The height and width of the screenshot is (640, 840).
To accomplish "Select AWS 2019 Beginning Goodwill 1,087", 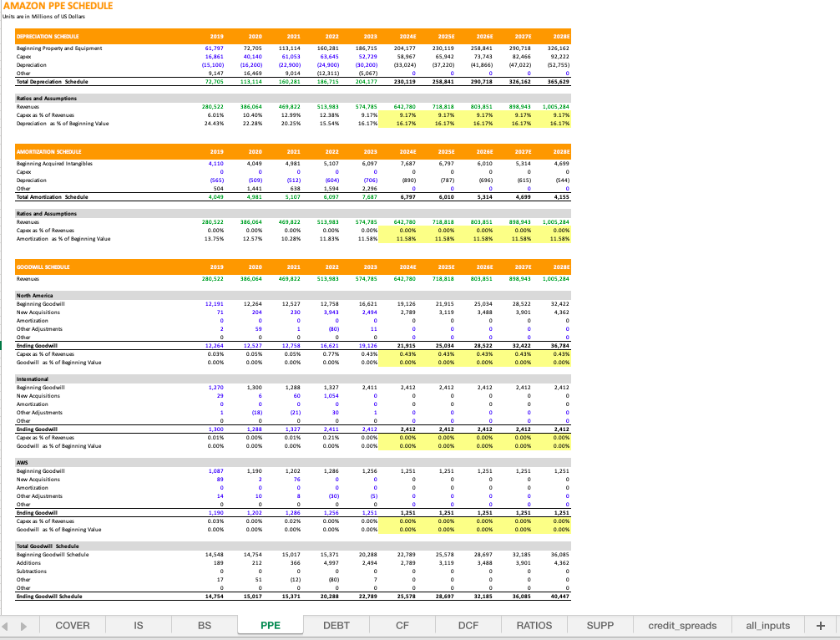I will pos(216,470).
